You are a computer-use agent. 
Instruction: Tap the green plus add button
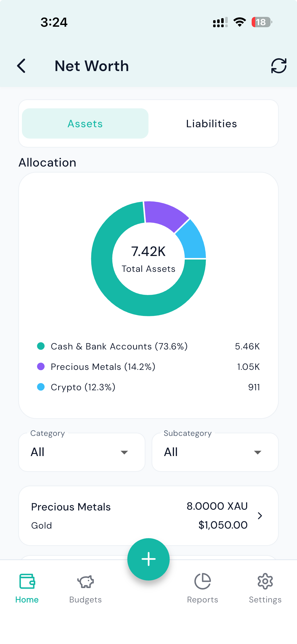[148, 559]
